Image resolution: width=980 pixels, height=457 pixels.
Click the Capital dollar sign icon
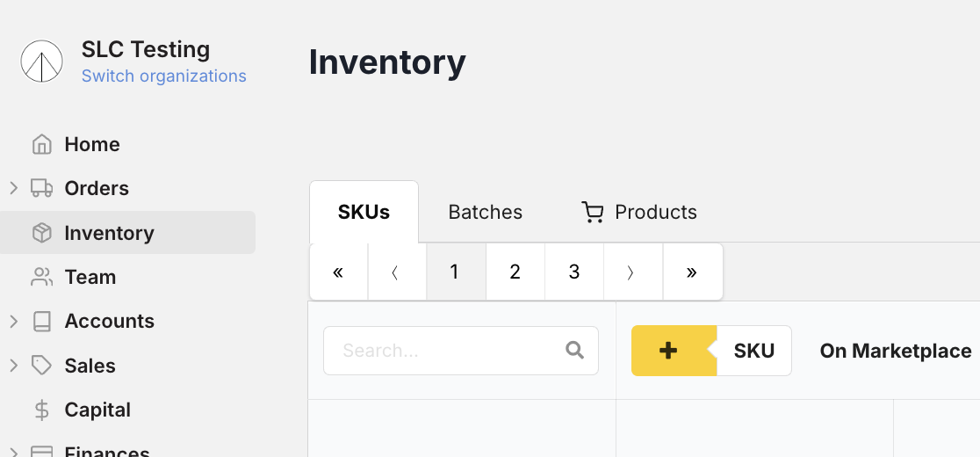[41, 410]
